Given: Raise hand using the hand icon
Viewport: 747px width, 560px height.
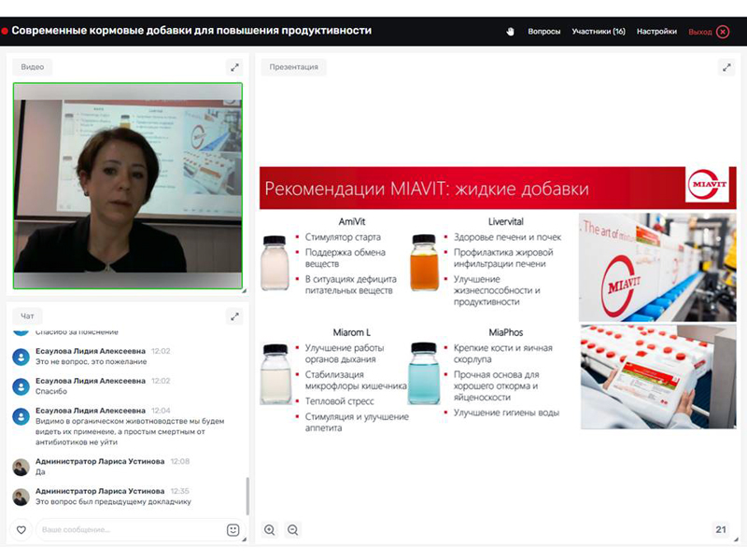Looking at the screenshot, I should point(511,31).
